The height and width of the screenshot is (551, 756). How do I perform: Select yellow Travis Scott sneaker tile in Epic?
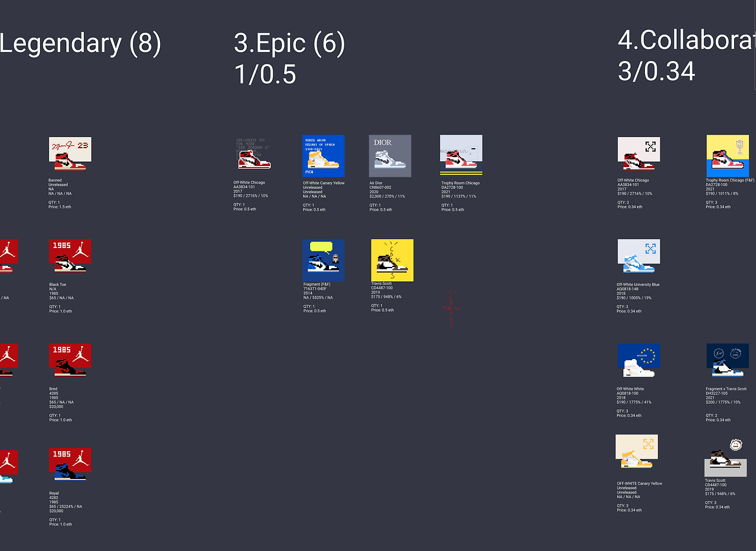[392, 260]
